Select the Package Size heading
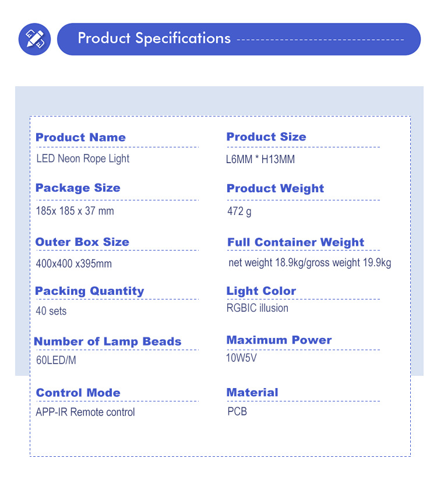Image resolution: width=437 pixels, height=504 pixels. pos(78,188)
